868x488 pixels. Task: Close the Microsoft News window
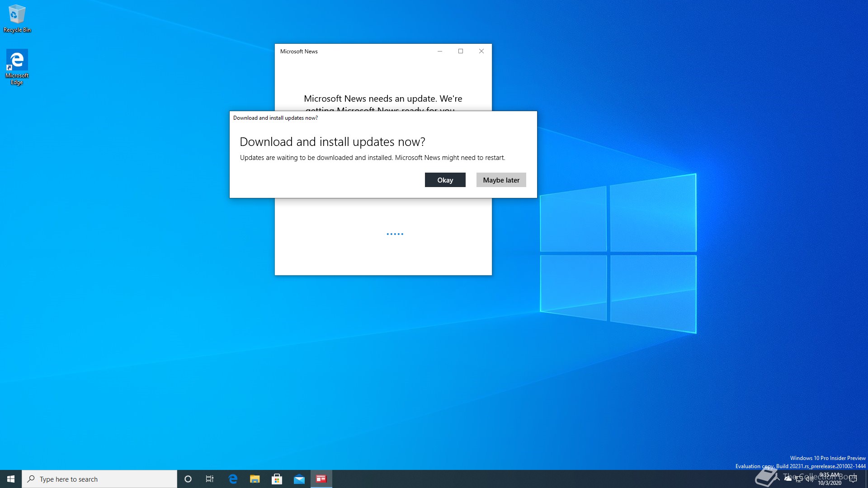(x=481, y=51)
